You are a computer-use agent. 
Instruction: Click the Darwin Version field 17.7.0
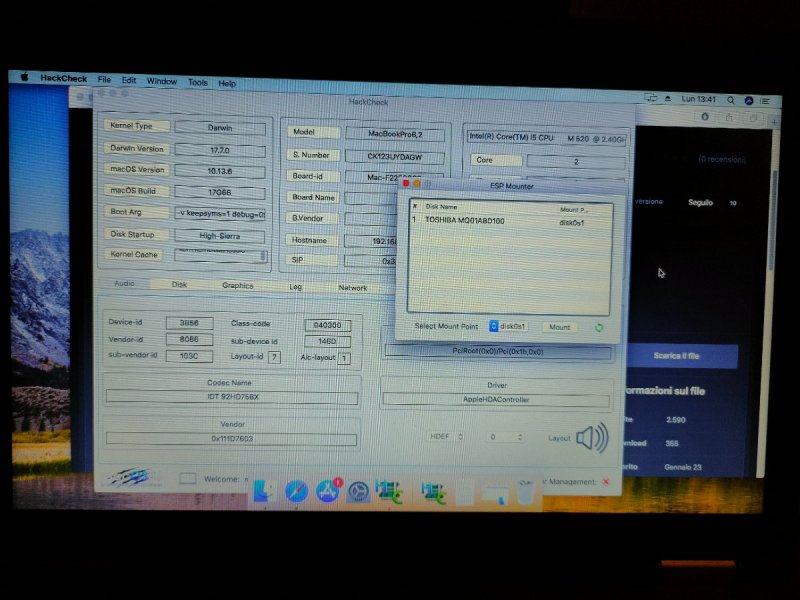220,150
